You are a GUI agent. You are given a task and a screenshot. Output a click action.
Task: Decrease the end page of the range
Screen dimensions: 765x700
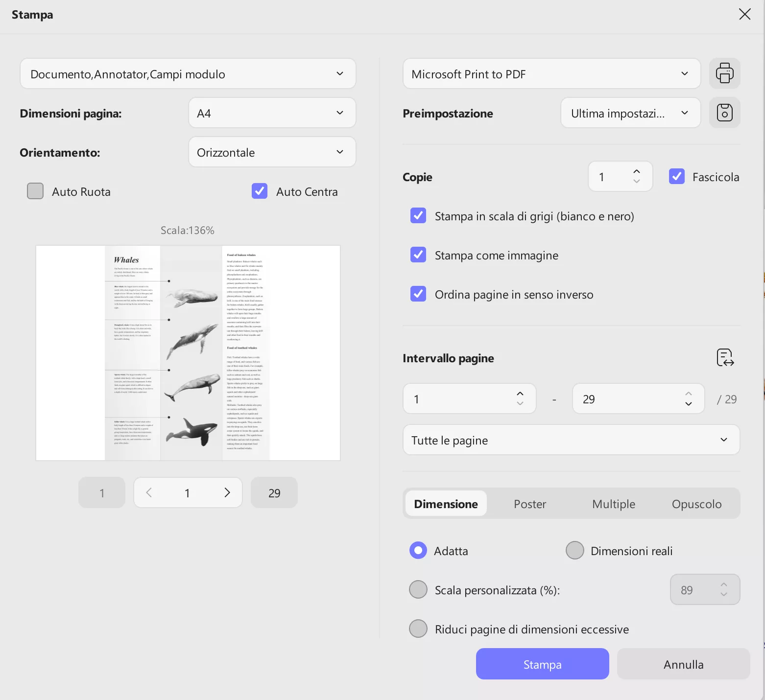click(x=689, y=404)
